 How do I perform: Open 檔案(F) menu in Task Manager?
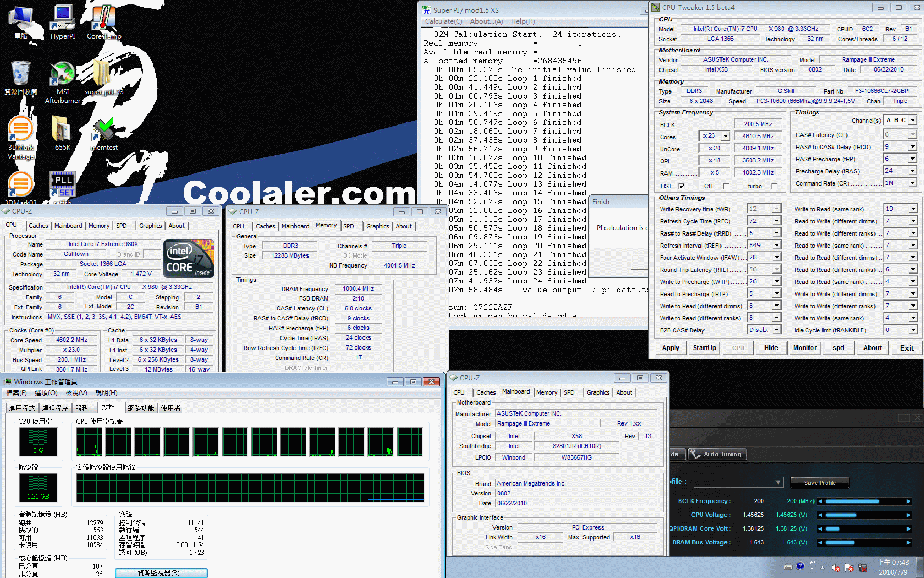coord(16,393)
